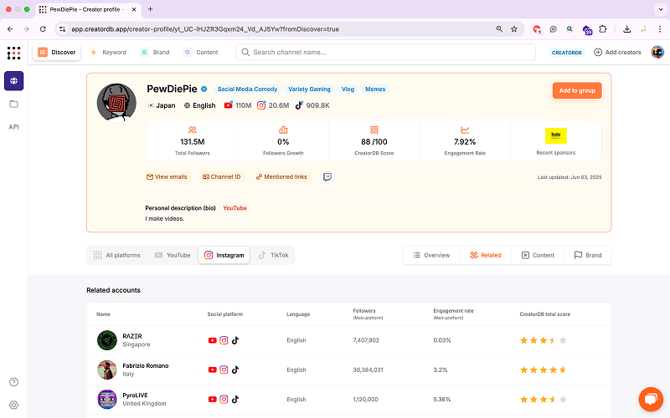Click the YouTube bio source link
The height and width of the screenshot is (418, 670).
point(235,208)
